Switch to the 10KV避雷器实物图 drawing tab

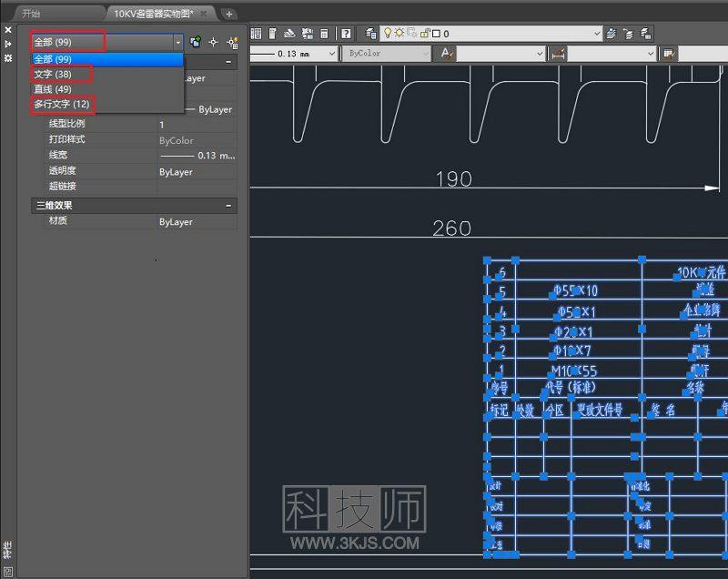[153, 14]
